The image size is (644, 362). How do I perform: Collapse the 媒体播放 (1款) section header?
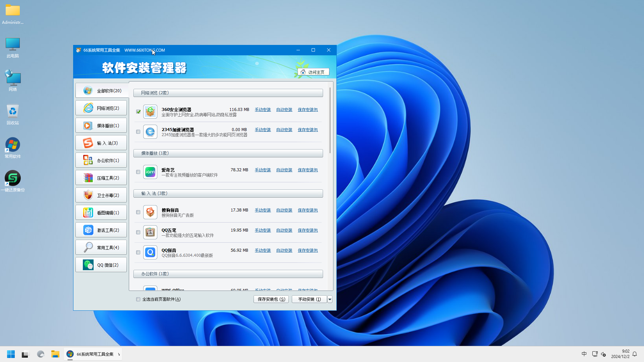pyautogui.click(x=228, y=153)
